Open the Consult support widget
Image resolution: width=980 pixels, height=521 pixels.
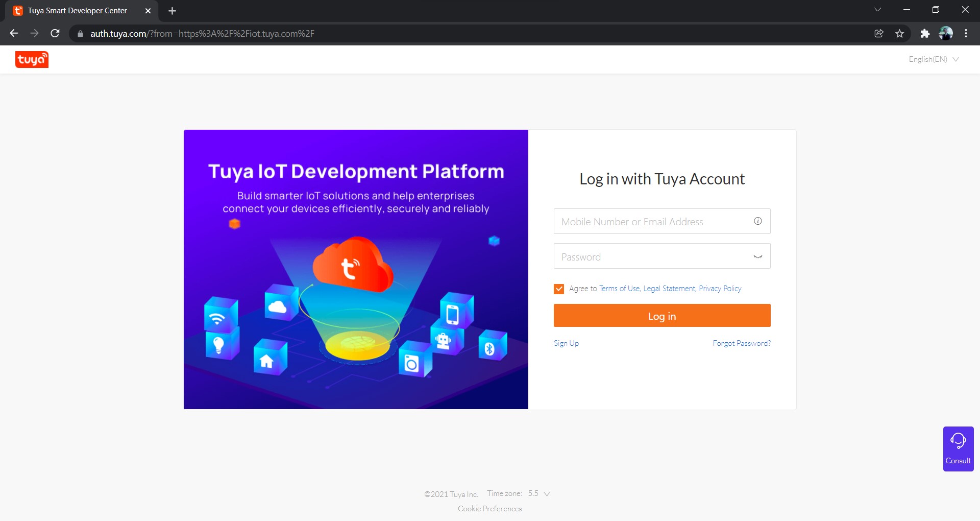click(x=958, y=449)
